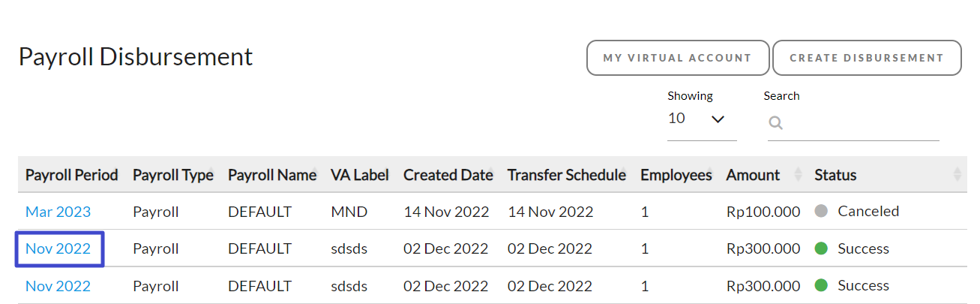Click the green Success dot in second row
Image resolution: width=980 pixels, height=304 pixels.
(x=821, y=248)
